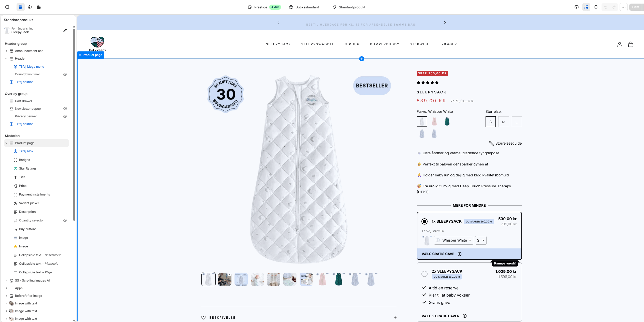Click the sidebar vertical scrollbar
This screenshot has height=322, width=644.
coord(74,125)
